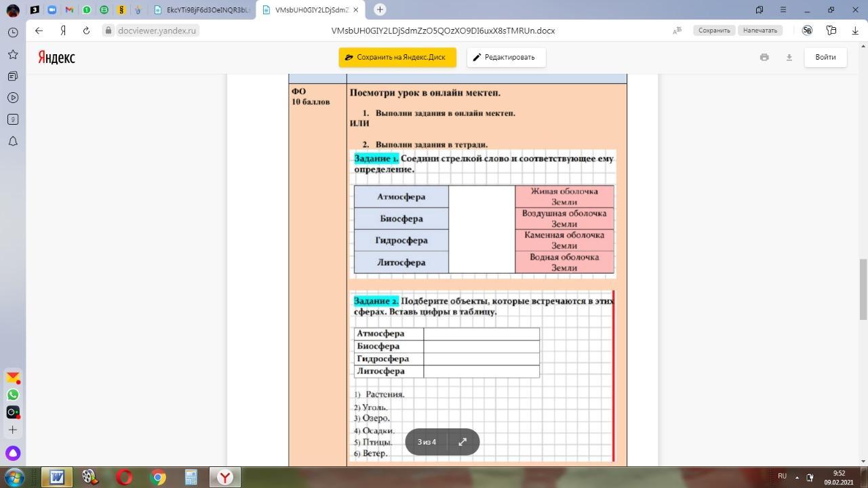Screen dimensions: 868x488
Task: Click Сохранить на Яндекс.Диск button
Action: tap(397, 58)
